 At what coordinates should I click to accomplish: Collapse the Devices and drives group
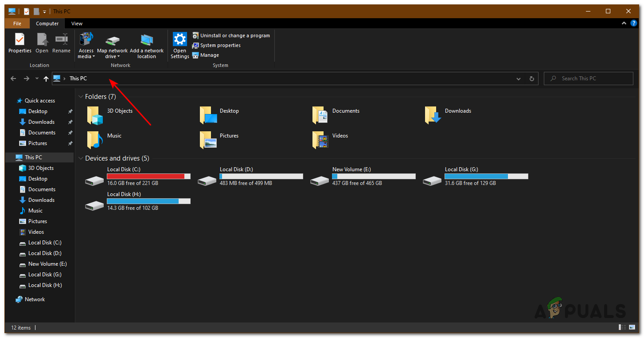81,158
